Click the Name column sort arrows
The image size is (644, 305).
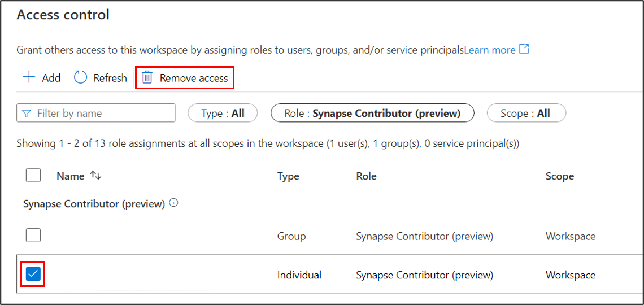coord(95,176)
